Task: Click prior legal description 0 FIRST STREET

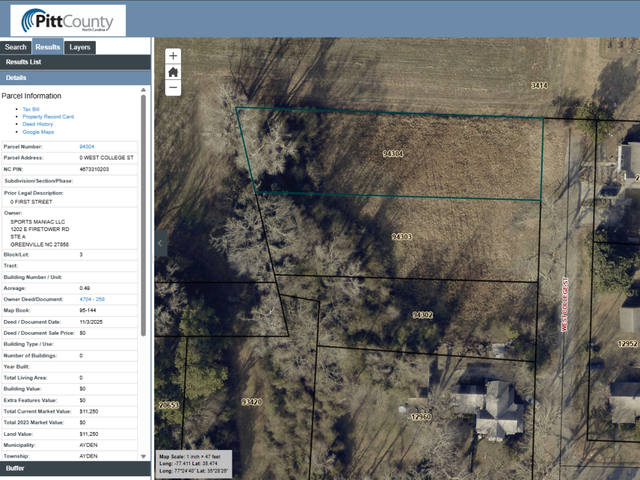Action: pyautogui.click(x=31, y=202)
